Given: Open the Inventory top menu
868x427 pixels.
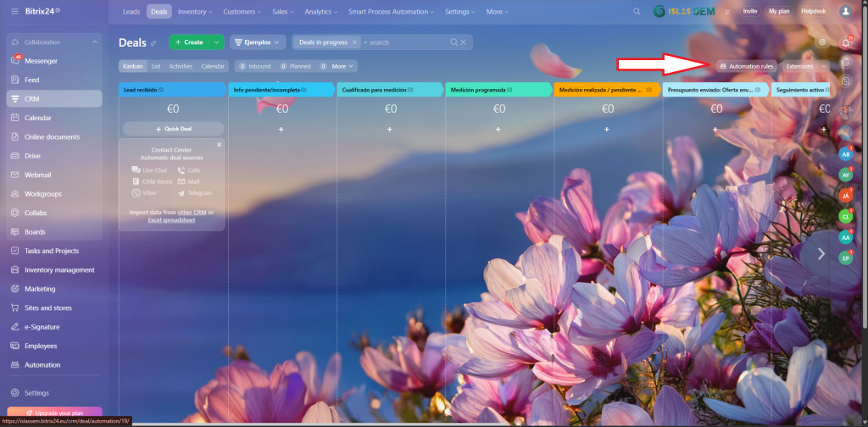Looking at the screenshot, I should click(197, 12).
